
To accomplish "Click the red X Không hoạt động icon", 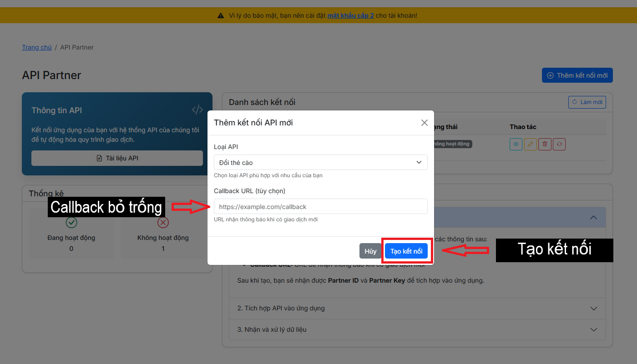I will [163, 222].
